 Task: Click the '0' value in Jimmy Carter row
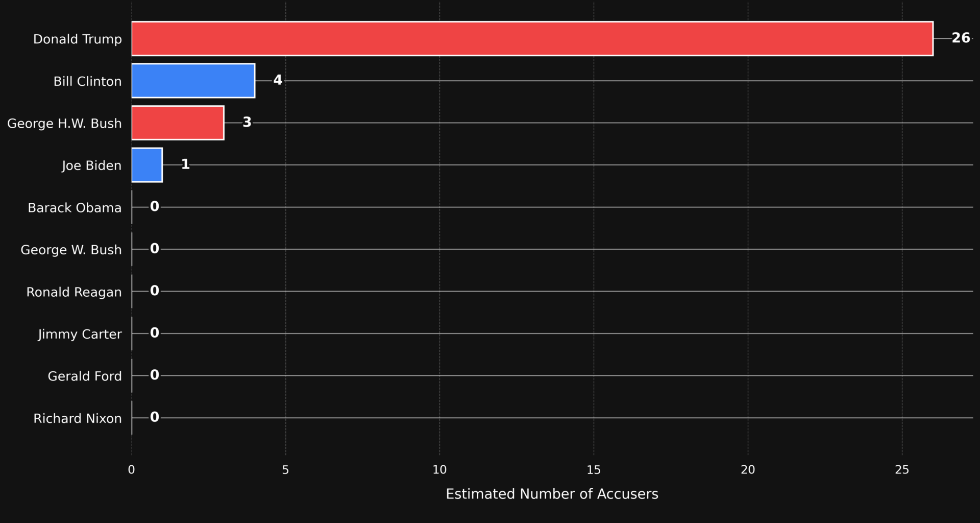coord(155,333)
